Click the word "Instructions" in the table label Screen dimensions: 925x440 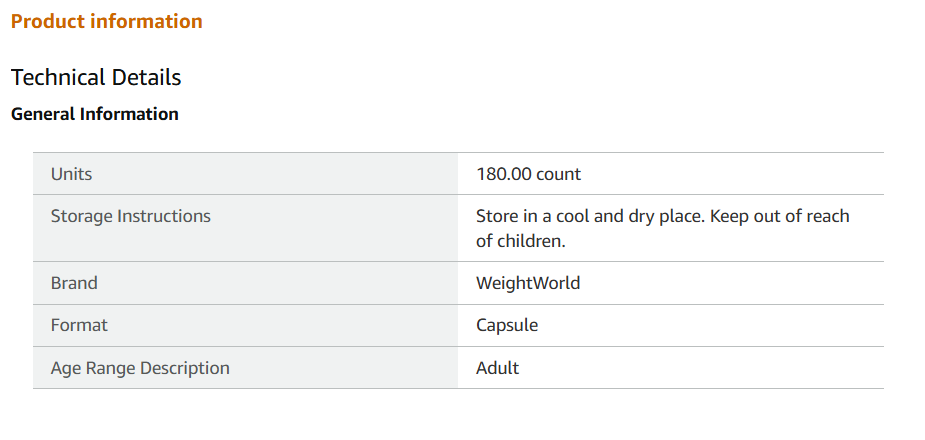click(x=164, y=216)
